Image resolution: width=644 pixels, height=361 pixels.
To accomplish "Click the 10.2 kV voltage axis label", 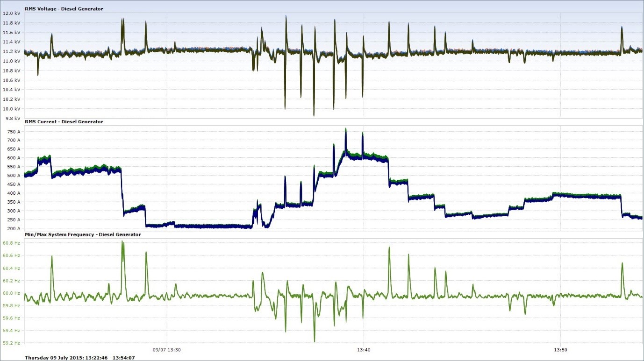I will [12, 99].
